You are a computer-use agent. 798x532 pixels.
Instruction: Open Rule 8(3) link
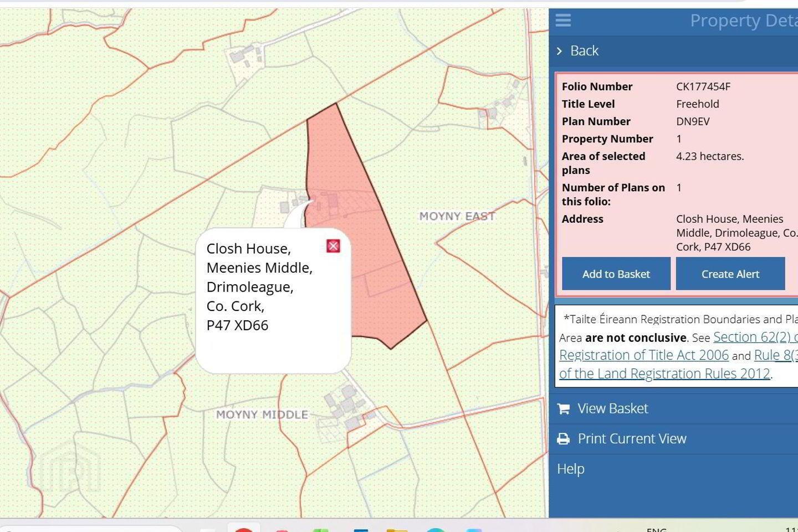pyautogui.click(x=776, y=355)
